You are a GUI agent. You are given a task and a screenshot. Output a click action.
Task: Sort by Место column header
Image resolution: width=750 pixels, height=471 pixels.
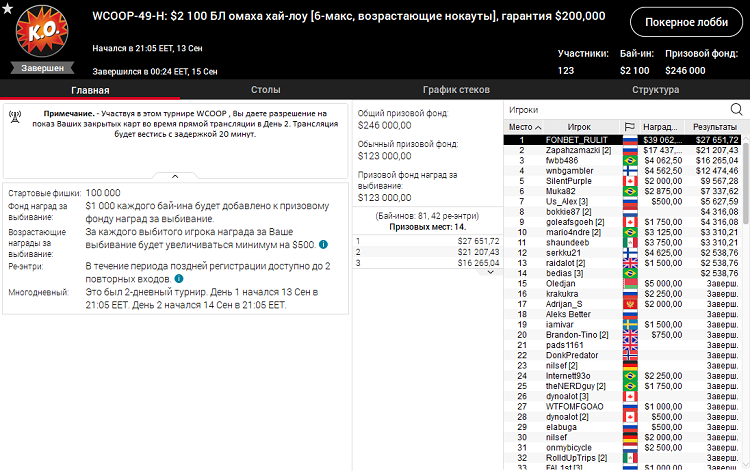coord(520,127)
